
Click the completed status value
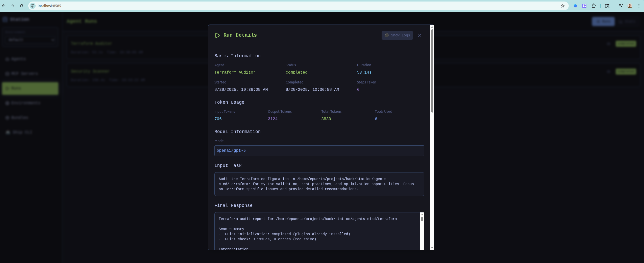coord(296,72)
